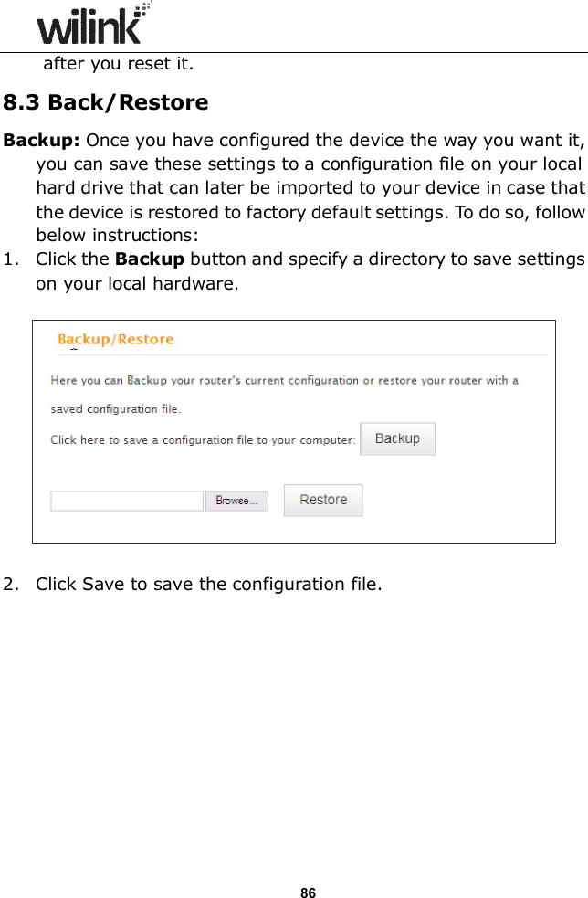The height and width of the screenshot is (898, 588).
Task: Click the horizontal rule under the wilink logo
Action: pos(294,53)
